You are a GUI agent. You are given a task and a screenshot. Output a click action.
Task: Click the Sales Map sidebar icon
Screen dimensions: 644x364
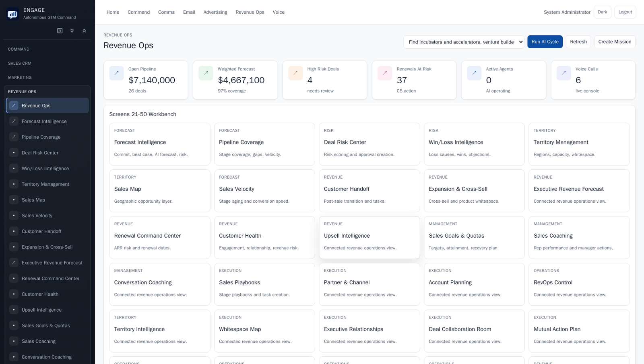click(x=14, y=199)
